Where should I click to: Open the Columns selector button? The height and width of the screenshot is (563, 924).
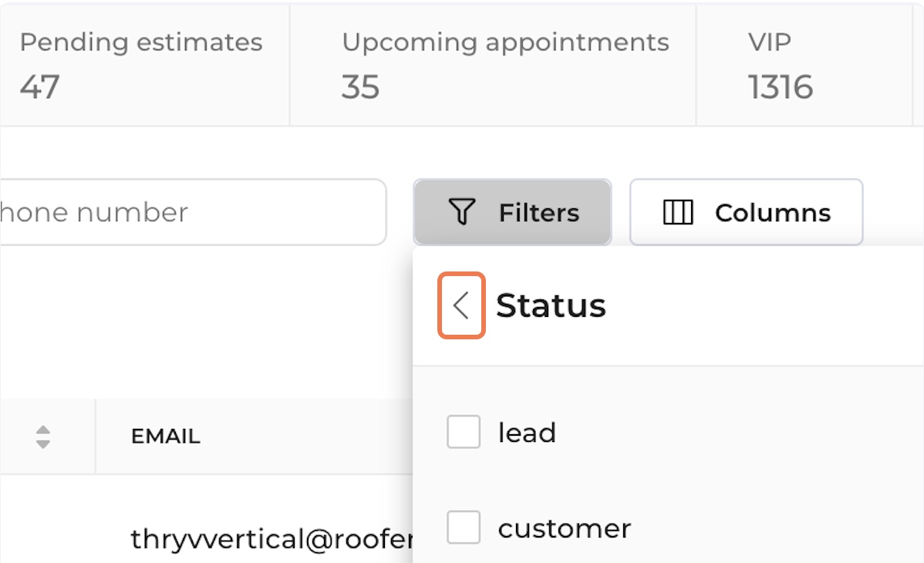pos(746,212)
